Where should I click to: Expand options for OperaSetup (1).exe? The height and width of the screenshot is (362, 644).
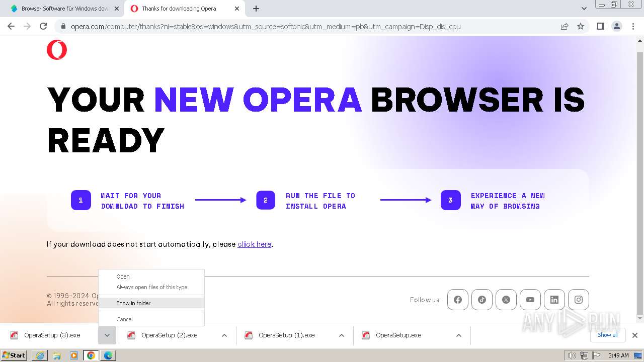(x=342, y=335)
